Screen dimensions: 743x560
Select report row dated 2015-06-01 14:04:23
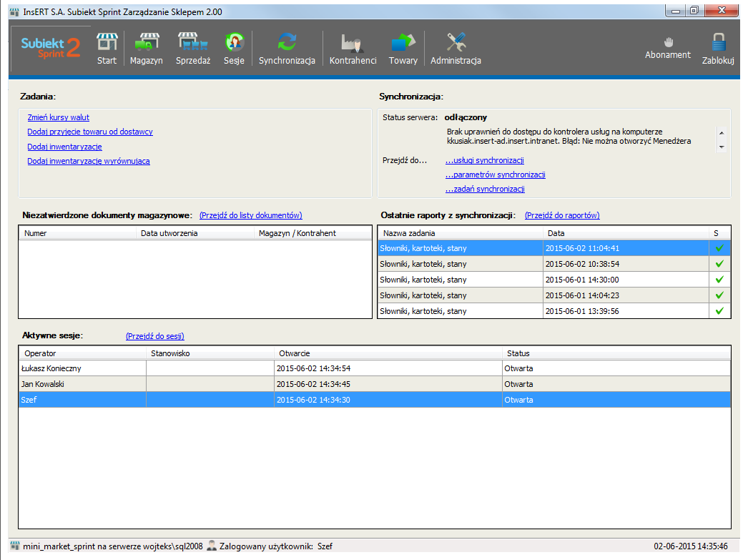554,295
